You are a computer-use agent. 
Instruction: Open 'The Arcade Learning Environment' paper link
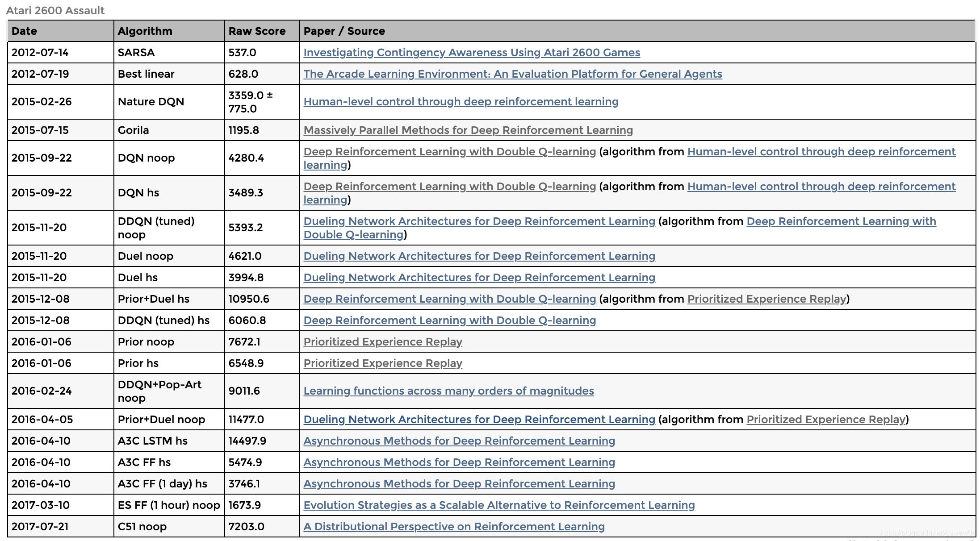click(513, 74)
